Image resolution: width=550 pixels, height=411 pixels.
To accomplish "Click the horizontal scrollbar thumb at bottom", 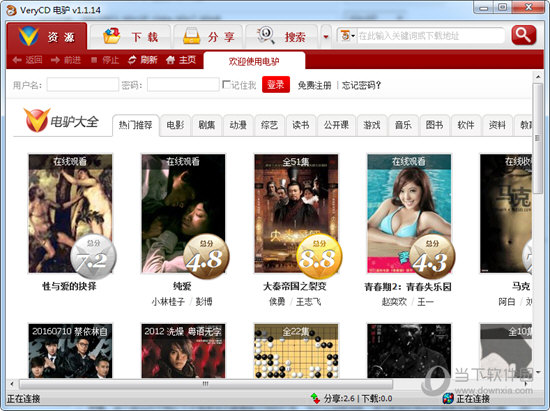I will (x=206, y=384).
